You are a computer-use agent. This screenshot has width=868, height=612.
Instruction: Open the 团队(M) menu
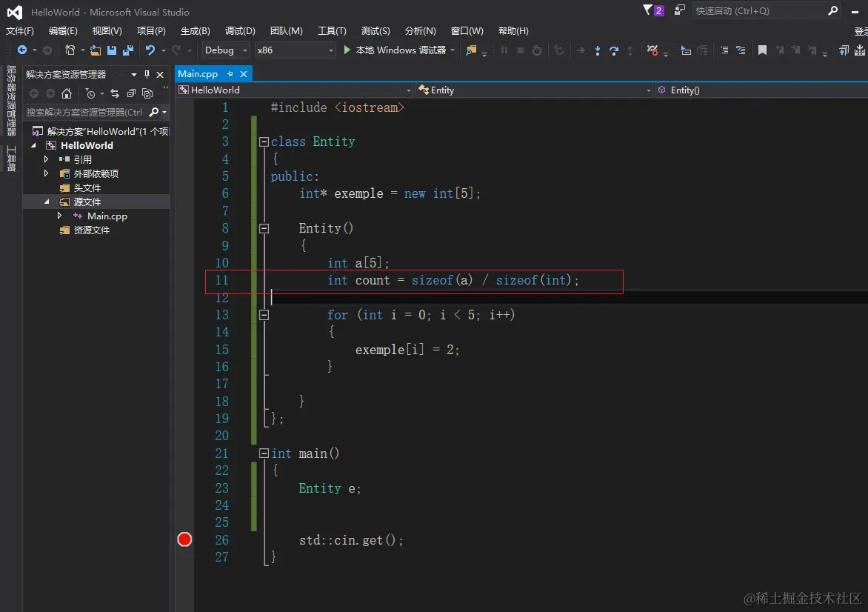click(x=286, y=31)
